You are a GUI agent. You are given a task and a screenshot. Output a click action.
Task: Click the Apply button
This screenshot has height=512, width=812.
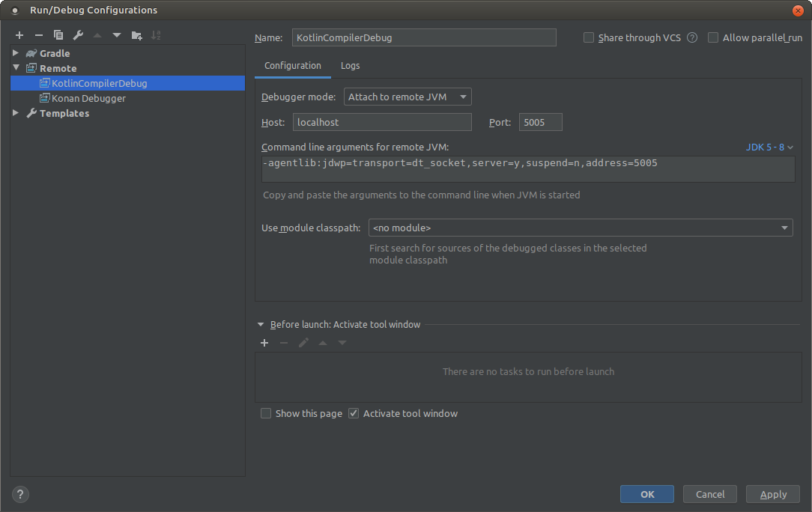tap(773, 494)
